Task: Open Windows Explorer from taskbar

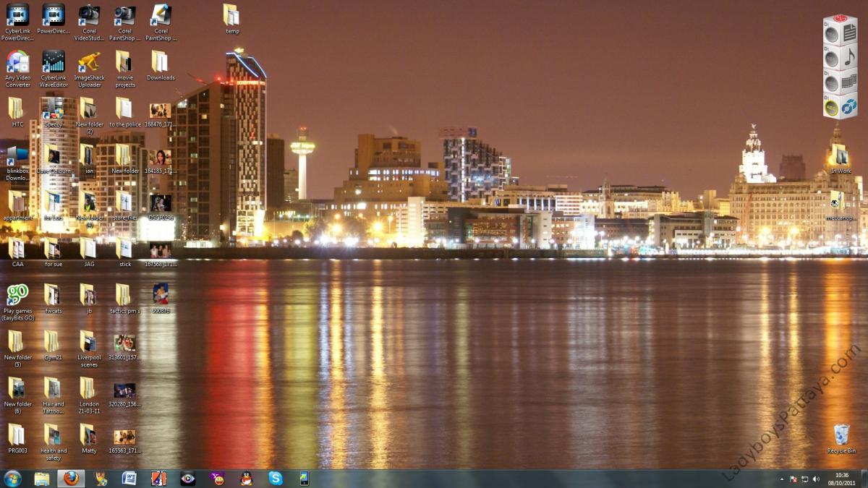Action: (x=42, y=479)
